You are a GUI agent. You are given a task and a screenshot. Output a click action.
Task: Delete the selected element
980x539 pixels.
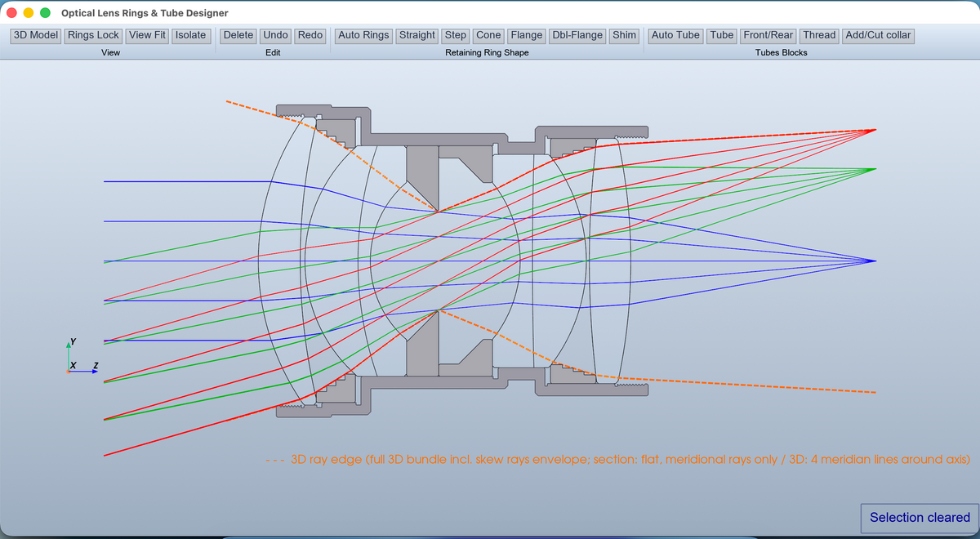(x=238, y=35)
